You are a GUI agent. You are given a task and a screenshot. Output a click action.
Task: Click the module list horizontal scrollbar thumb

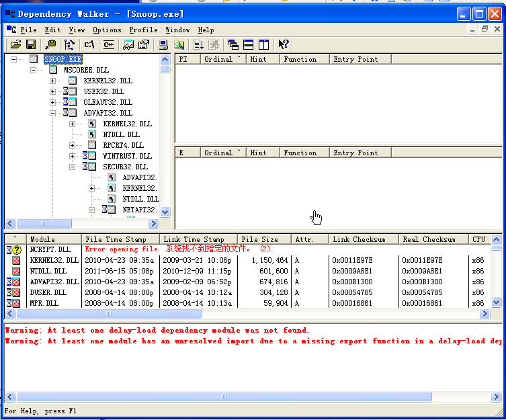coord(109,313)
